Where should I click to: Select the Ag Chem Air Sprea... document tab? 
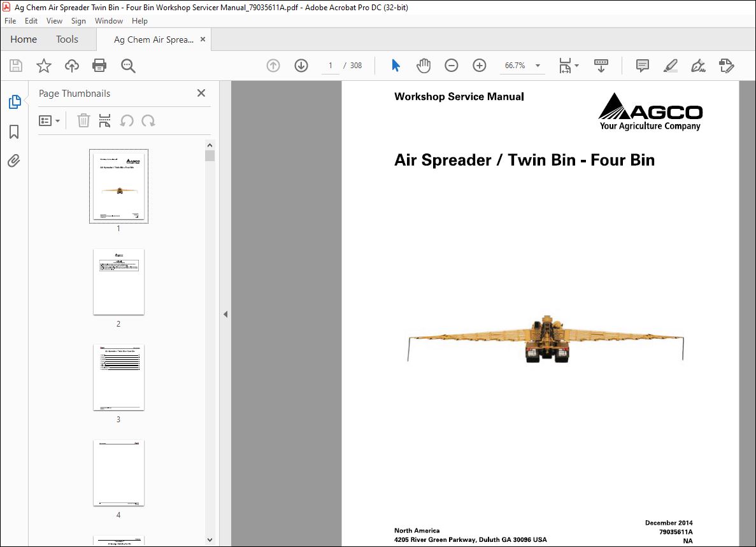tap(153, 39)
